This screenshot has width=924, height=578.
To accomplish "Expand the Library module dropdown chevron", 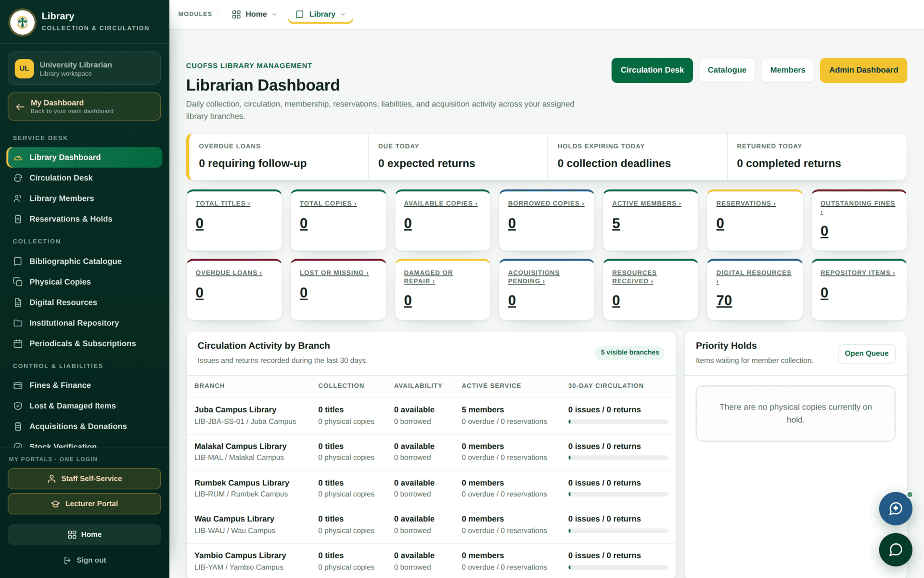I will 343,14.
